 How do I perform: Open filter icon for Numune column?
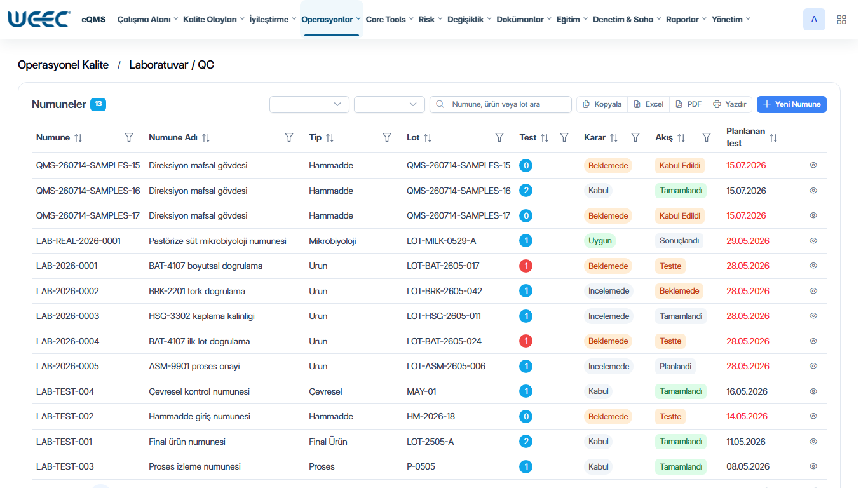pyautogui.click(x=129, y=137)
